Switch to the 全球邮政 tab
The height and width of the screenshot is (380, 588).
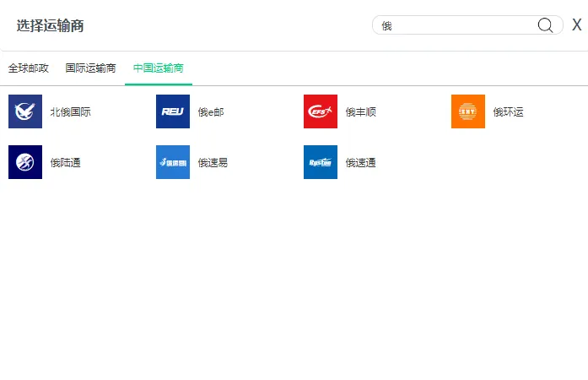click(29, 68)
